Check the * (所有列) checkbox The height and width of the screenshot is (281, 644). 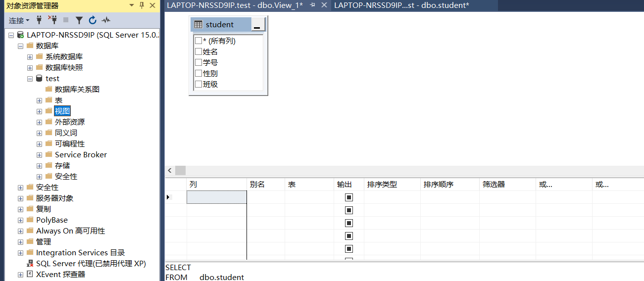(198, 41)
